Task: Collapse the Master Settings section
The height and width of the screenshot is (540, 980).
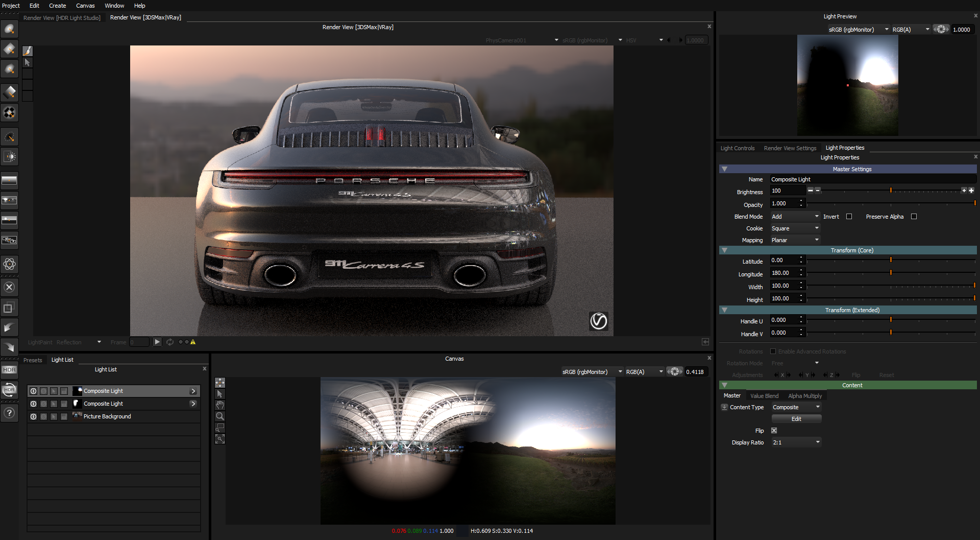Action: [724, 169]
